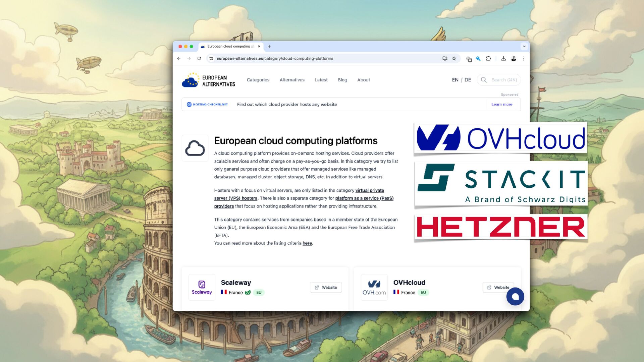Click the Learn more sponsored link

(x=502, y=104)
